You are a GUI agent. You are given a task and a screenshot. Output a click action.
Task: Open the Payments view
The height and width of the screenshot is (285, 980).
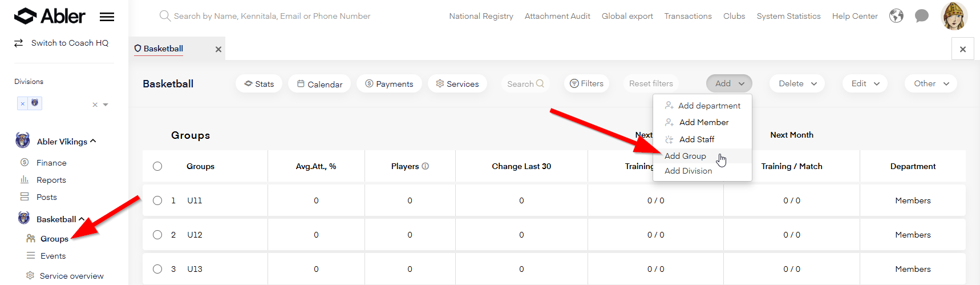tap(389, 83)
